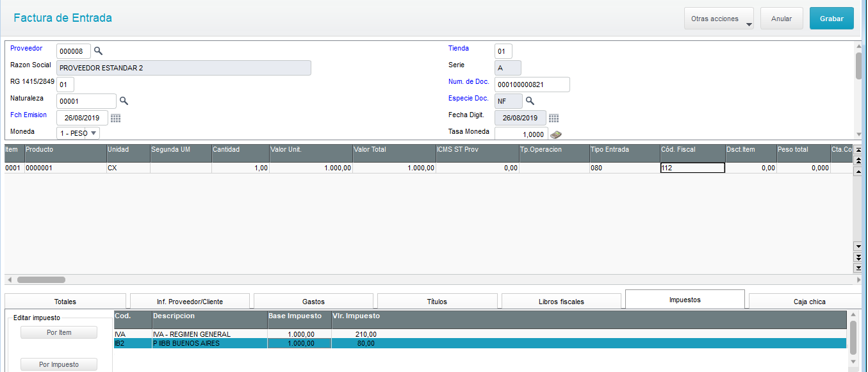Focus the Tienda input field
Image resolution: width=868 pixels, height=372 pixels.
(x=504, y=51)
